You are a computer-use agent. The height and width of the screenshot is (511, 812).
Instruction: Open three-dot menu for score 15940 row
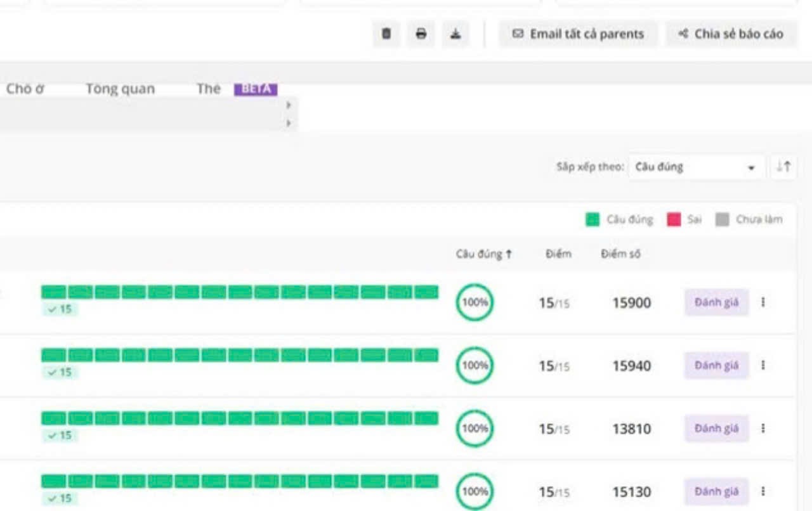(763, 365)
